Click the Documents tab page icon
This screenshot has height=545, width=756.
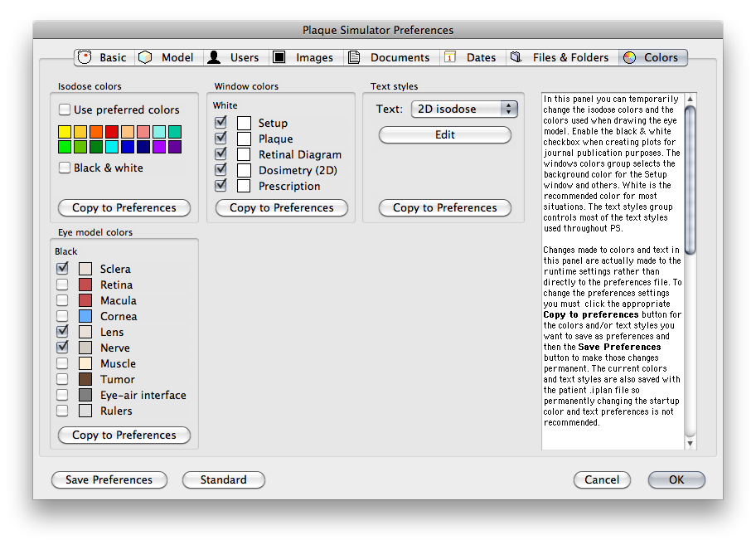pos(354,57)
